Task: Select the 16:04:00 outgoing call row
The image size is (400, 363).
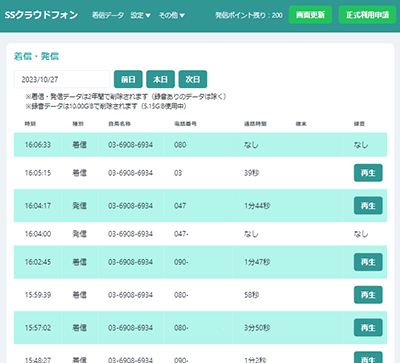Action: point(200,234)
